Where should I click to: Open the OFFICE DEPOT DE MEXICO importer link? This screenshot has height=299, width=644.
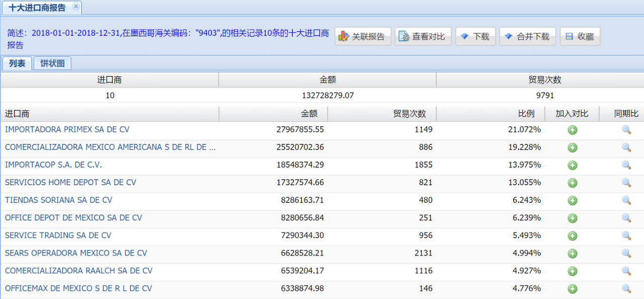click(x=73, y=218)
